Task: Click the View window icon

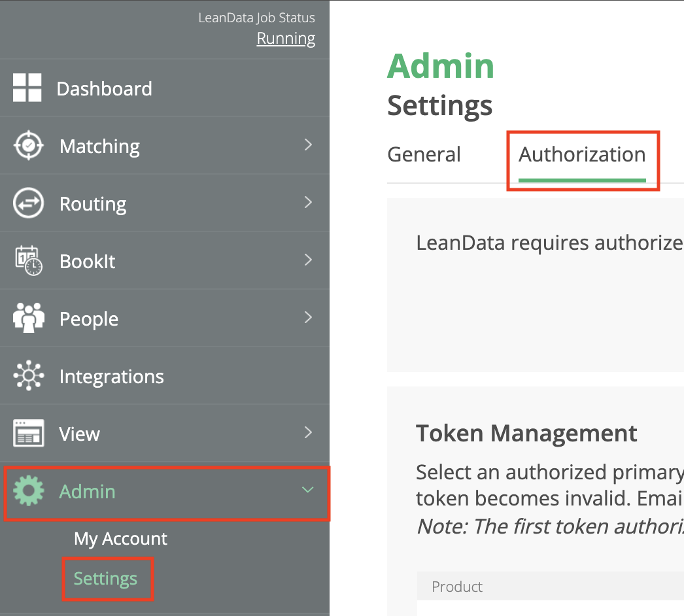Action: tap(29, 433)
